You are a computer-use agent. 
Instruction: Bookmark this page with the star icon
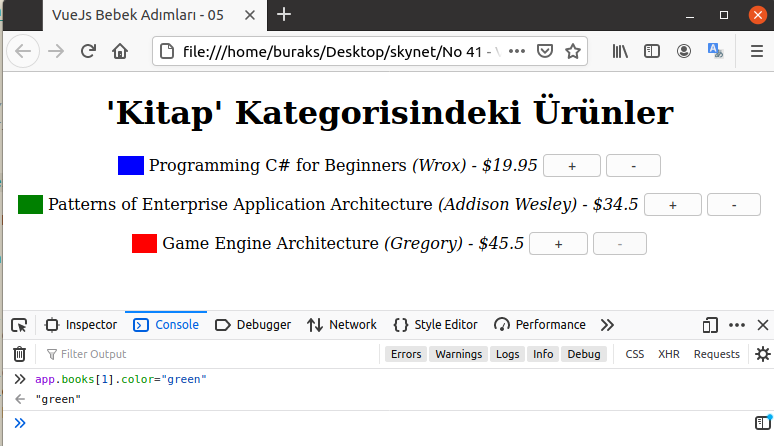[573, 51]
